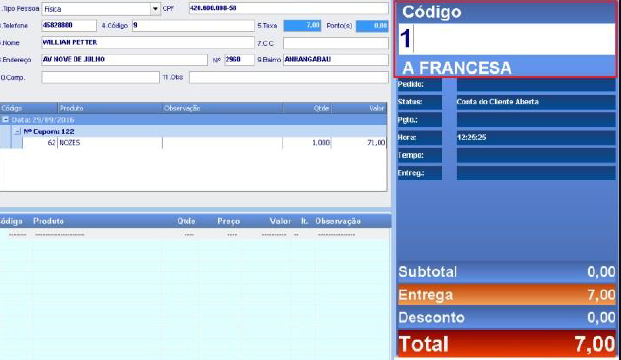Image resolution: width=621 pixels, height=360 pixels.
Task: Click the empty Entreg. value field
Action: (x=536, y=173)
